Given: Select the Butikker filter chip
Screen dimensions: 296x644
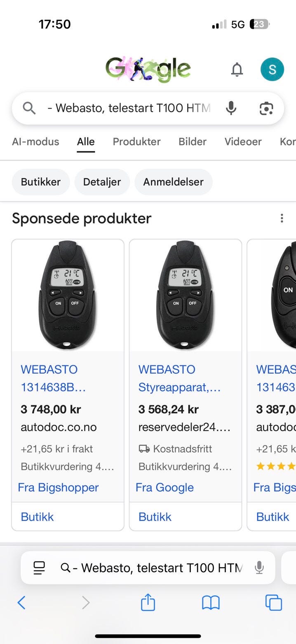Looking at the screenshot, I should pos(41,182).
